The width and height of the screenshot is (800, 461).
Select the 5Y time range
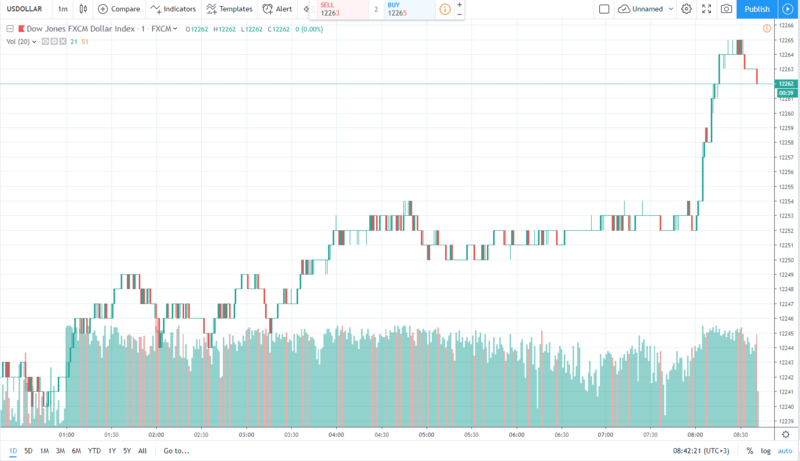(x=127, y=451)
